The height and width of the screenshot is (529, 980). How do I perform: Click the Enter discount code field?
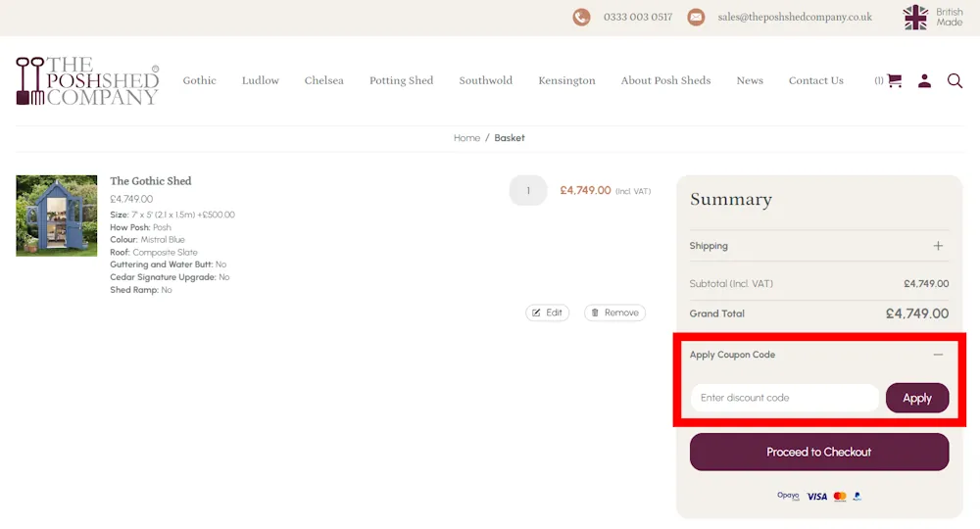[784, 398]
